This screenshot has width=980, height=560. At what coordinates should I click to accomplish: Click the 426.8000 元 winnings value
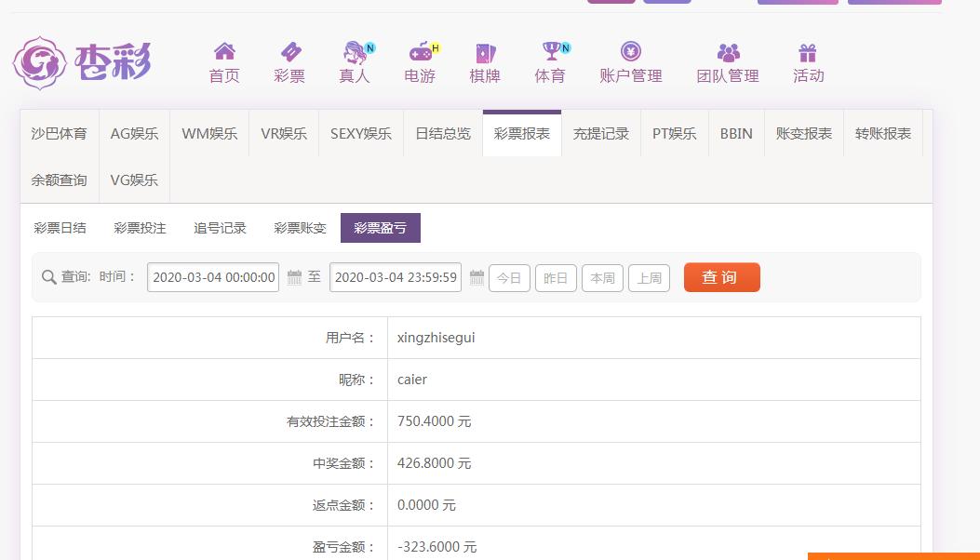[435, 463]
